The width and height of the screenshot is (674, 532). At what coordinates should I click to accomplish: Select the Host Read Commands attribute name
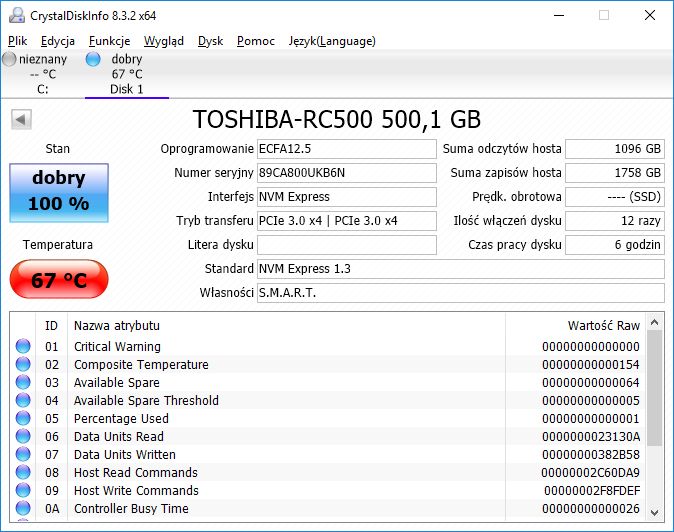136,473
